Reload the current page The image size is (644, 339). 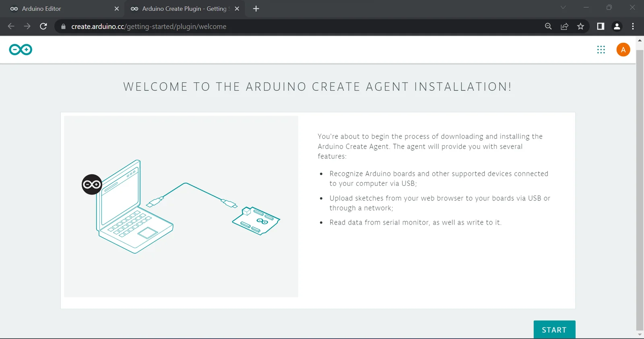(x=43, y=26)
